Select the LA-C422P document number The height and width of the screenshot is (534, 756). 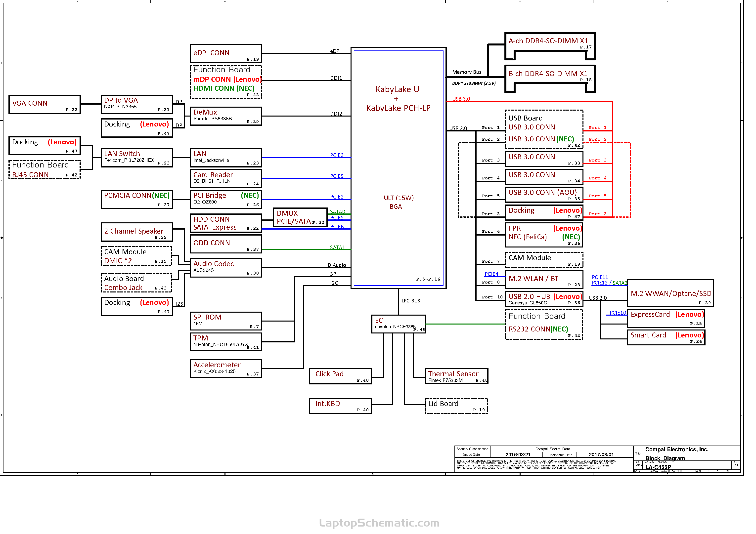[658, 467]
